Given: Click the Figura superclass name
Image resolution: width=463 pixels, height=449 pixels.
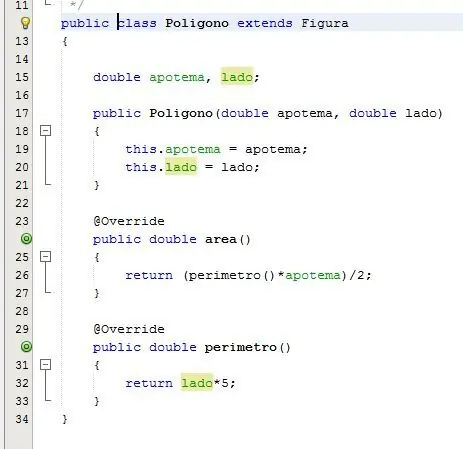Looking at the screenshot, I should [325, 23].
